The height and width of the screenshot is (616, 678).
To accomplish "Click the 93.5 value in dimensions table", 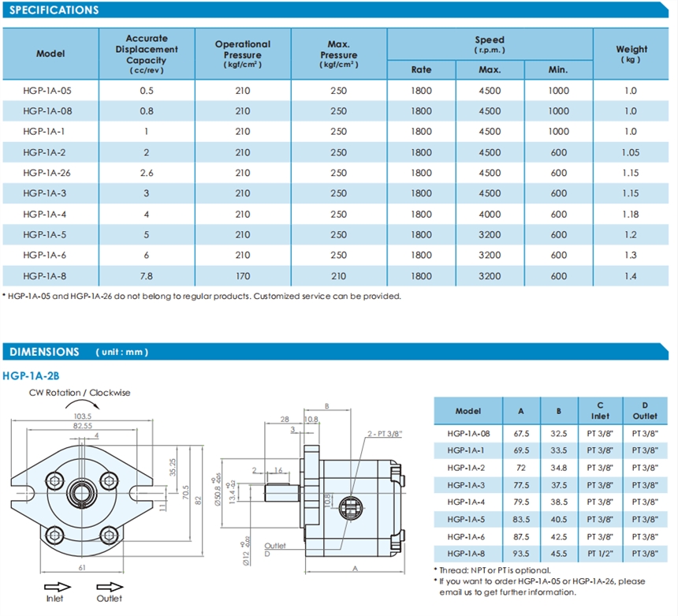I will pyautogui.click(x=521, y=553).
